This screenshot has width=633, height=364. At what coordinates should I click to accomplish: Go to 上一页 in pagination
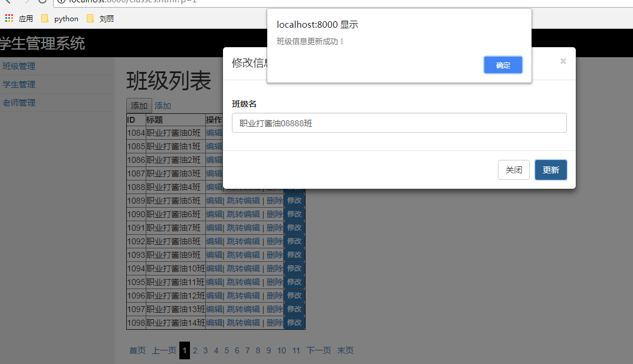pos(164,350)
